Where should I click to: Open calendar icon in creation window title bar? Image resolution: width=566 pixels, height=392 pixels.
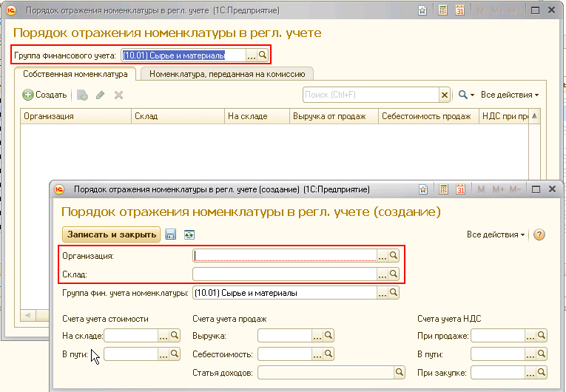[x=460, y=189]
